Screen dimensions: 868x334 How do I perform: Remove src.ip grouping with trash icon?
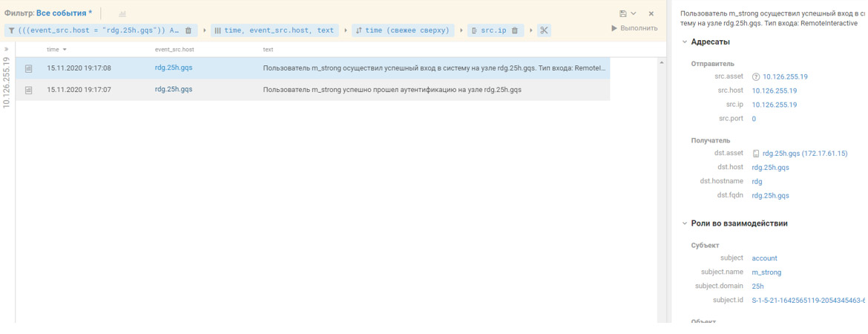click(514, 30)
